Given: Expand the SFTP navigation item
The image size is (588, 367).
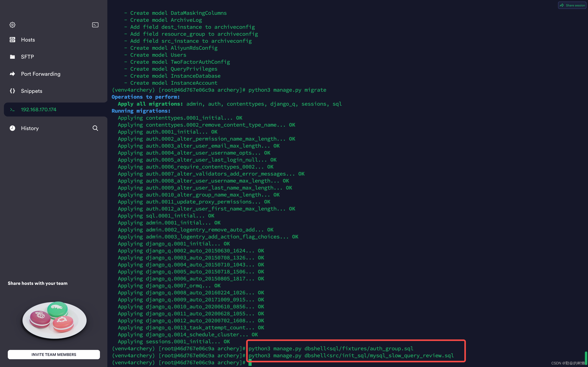Looking at the screenshot, I should pyautogui.click(x=28, y=56).
